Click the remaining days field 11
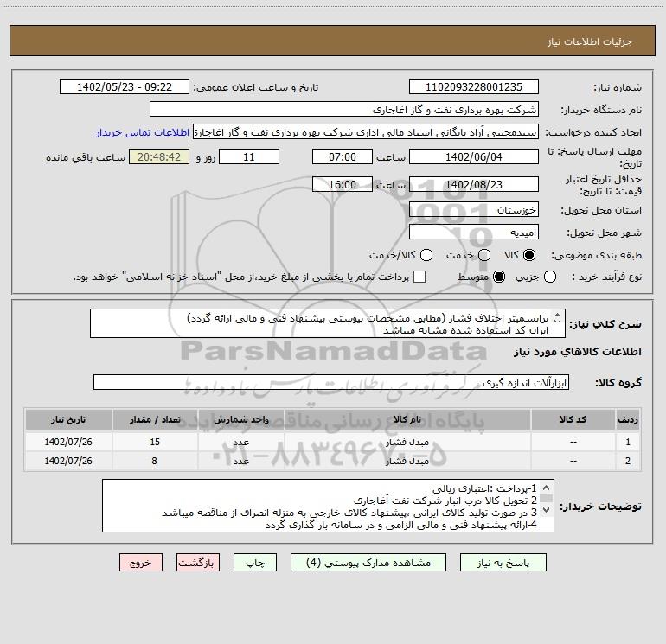This screenshot has height=644, width=666. 249,156
